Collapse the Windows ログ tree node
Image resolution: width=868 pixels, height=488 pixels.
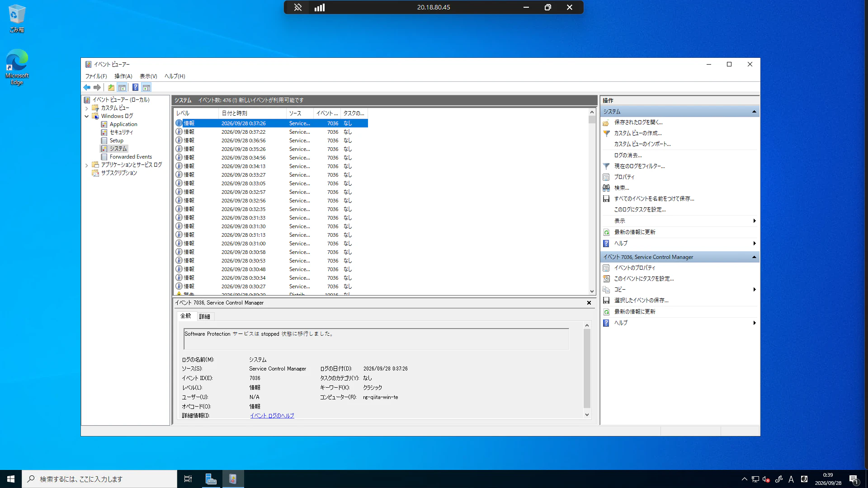(86, 116)
